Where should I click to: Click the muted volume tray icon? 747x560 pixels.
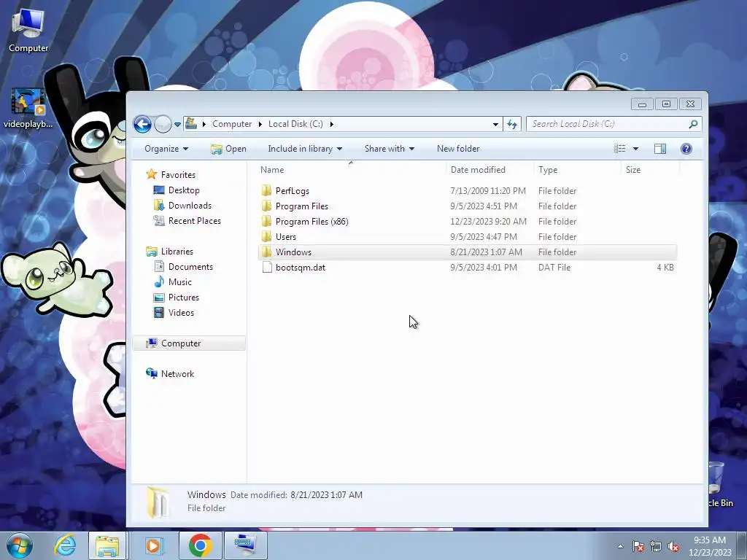[673, 547]
